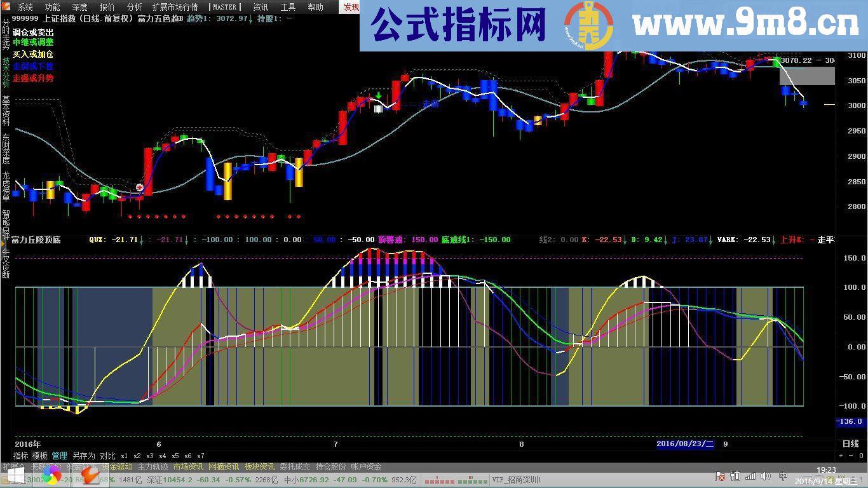The height and width of the screenshot is (488, 868).
Task: Click the 另存为 button
Action: click(x=83, y=456)
